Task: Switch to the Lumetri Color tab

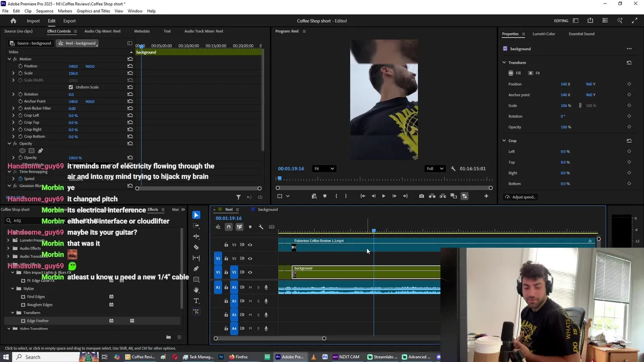Action: coord(544,34)
